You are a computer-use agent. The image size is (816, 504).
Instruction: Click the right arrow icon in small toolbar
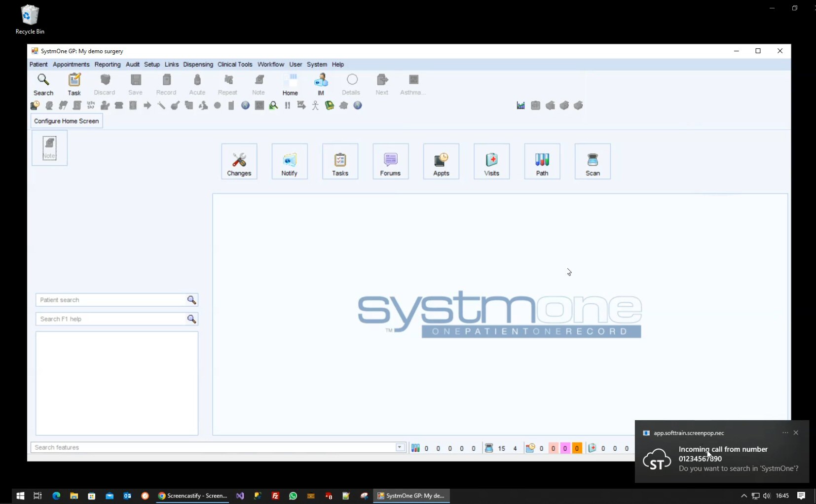coord(147,106)
